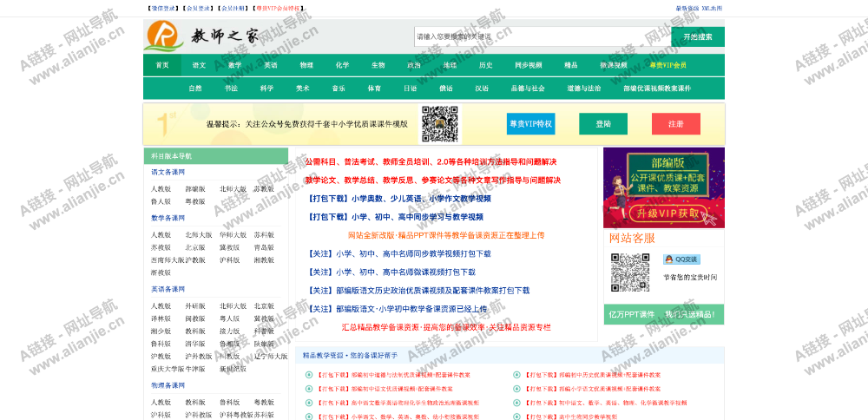Viewport: 868px width, 420px height.
Task: Open 重庆大学版 under 英语备课网
Action: pyautogui.click(x=168, y=369)
